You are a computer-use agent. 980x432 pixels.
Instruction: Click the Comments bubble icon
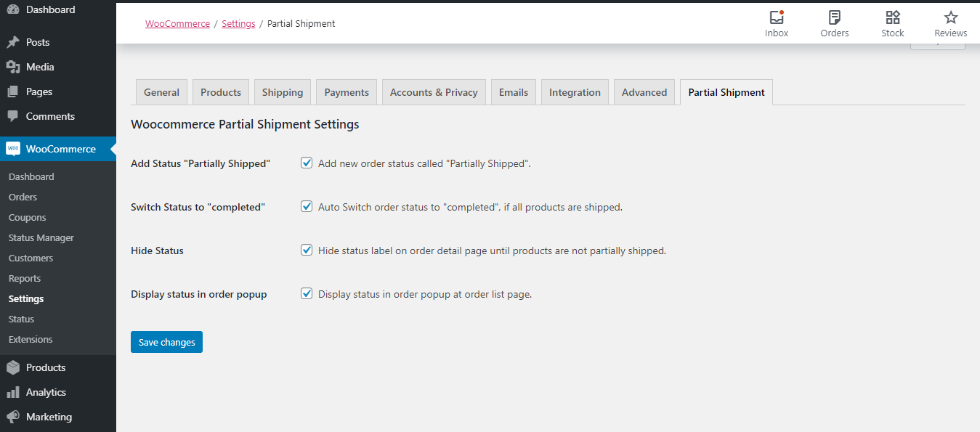point(13,116)
